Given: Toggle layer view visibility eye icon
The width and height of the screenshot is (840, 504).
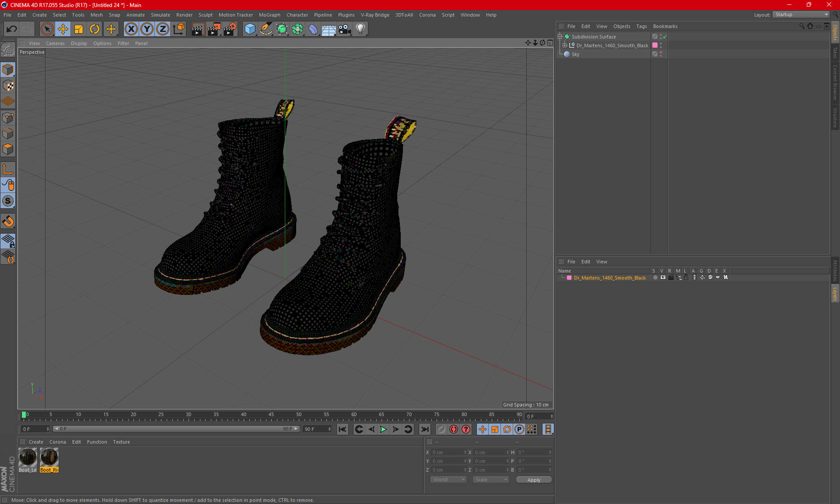Looking at the screenshot, I should click(x=663, y=277).
